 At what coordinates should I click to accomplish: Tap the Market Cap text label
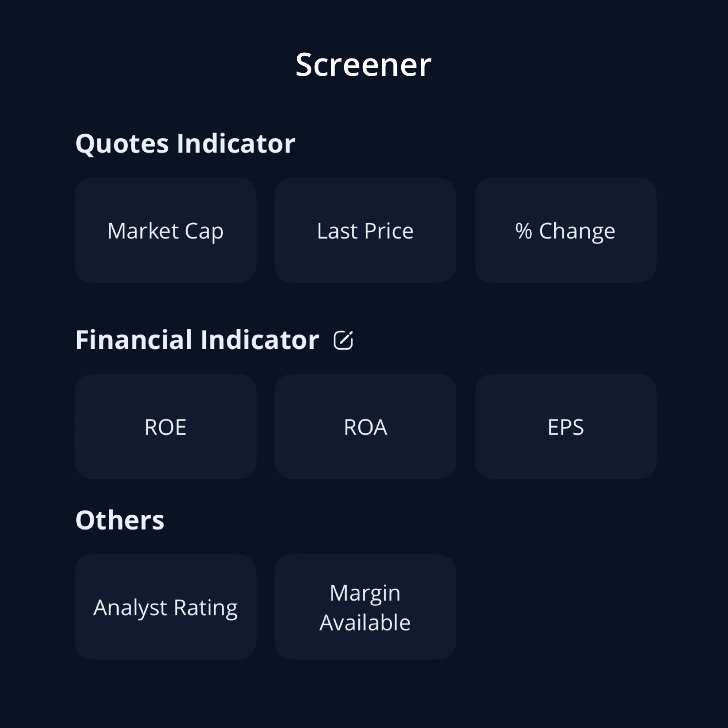click(166, 231)
